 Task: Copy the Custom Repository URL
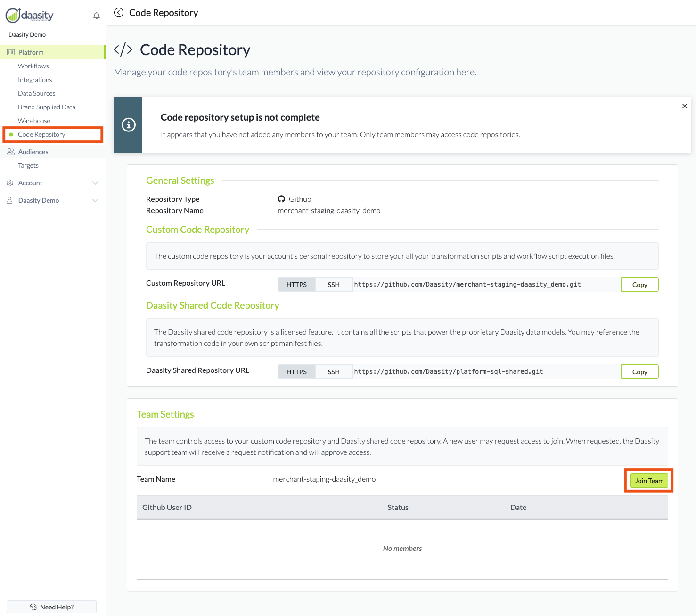(x=639, y=285)
